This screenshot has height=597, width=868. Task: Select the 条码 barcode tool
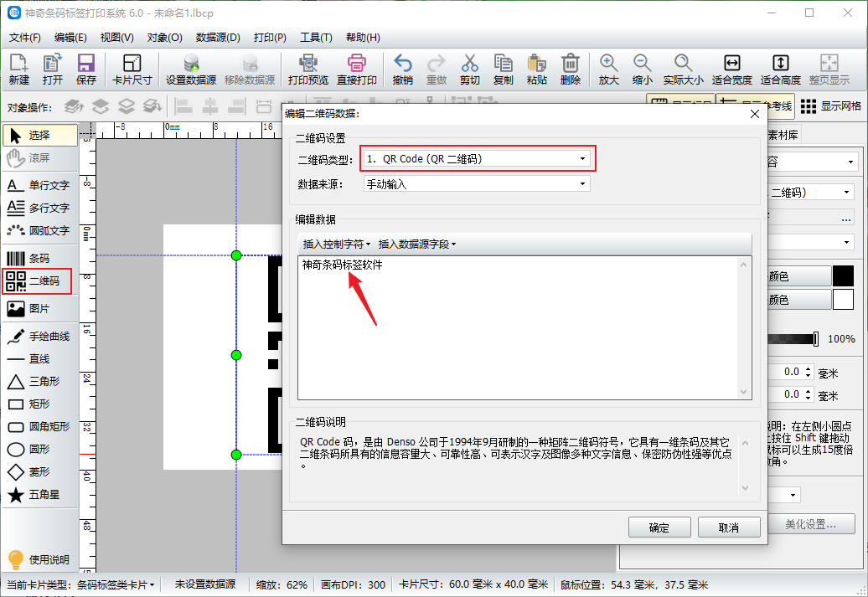[x=39, y=259]
